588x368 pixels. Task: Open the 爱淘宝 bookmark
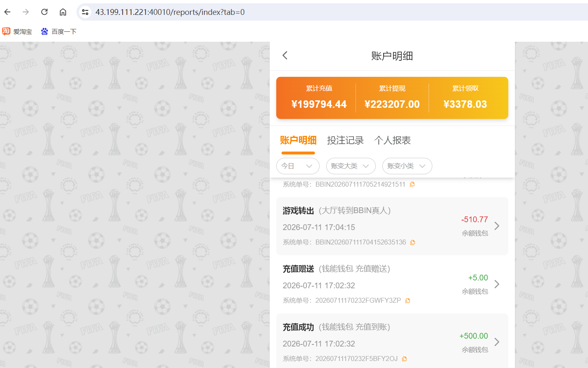(x=17, y=31)
